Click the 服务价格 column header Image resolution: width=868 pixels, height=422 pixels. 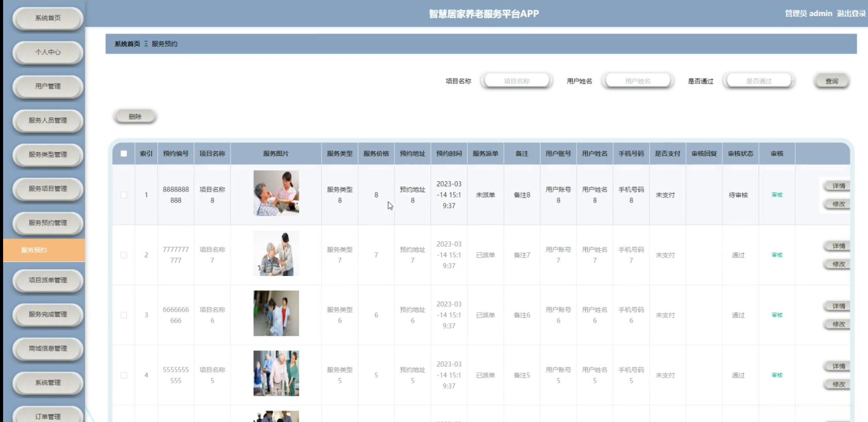coord(376,154)
